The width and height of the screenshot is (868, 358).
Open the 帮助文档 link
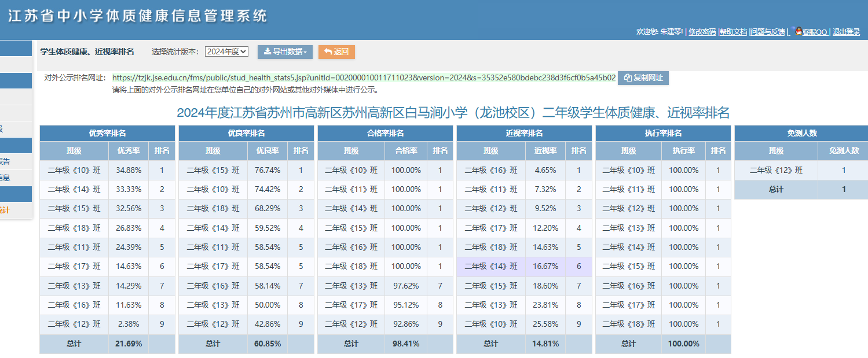coord(734,32)
